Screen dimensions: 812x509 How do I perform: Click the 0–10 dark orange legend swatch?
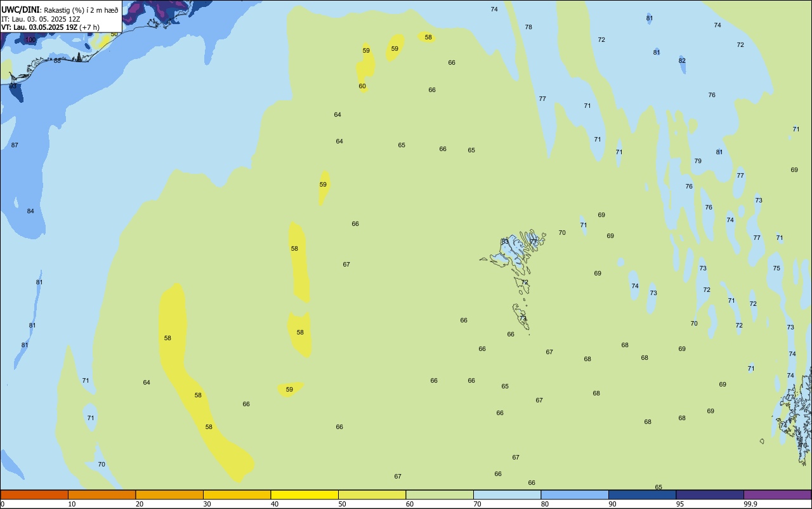(x=34, y=494)
